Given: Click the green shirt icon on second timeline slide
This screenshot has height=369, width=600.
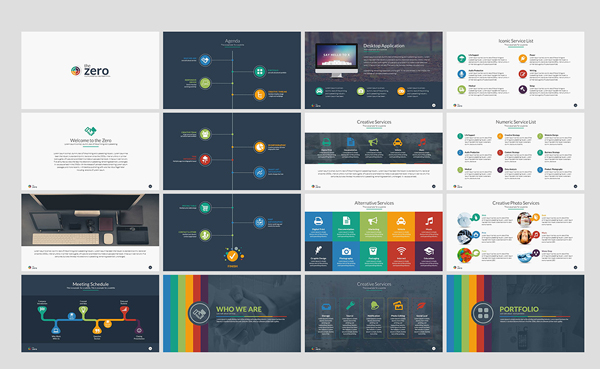Looking at the screenshot, I should pyautogui.click(x=205, y=134).
